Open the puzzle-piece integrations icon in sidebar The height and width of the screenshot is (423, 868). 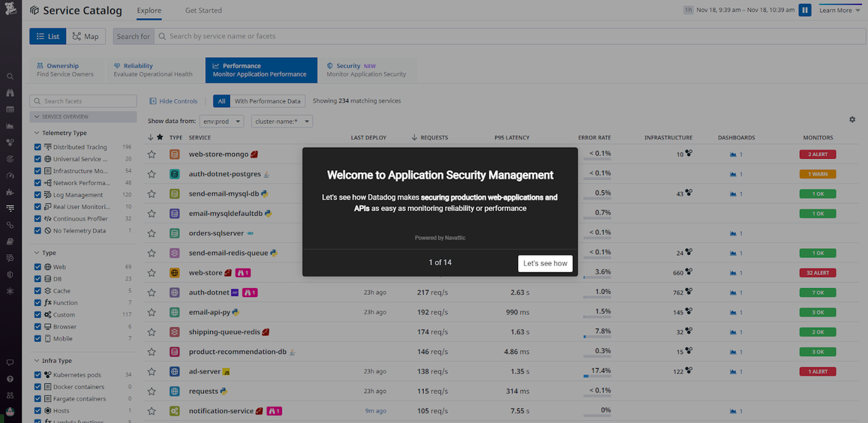pos(10,192)
